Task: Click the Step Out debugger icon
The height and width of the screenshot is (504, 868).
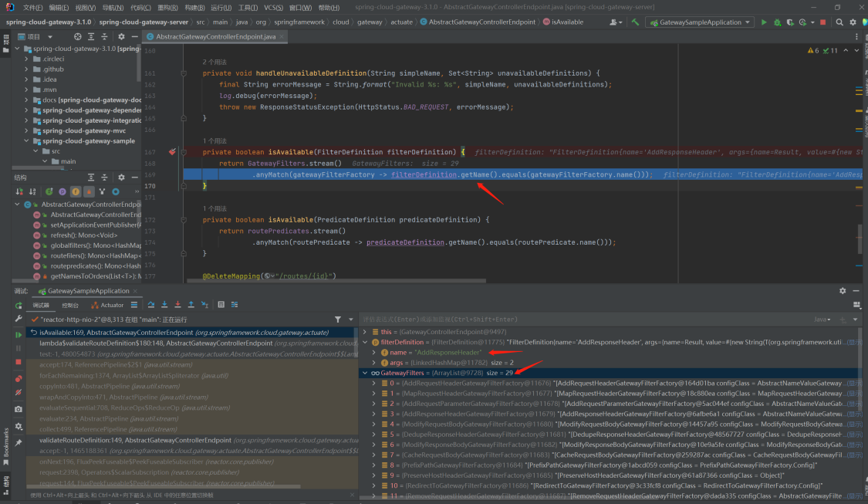Action: click(x=191, y=305)
